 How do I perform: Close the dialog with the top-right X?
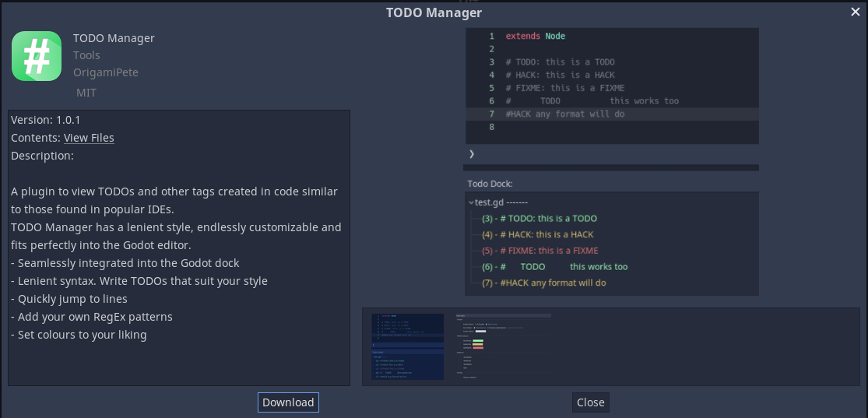(856, 12)
